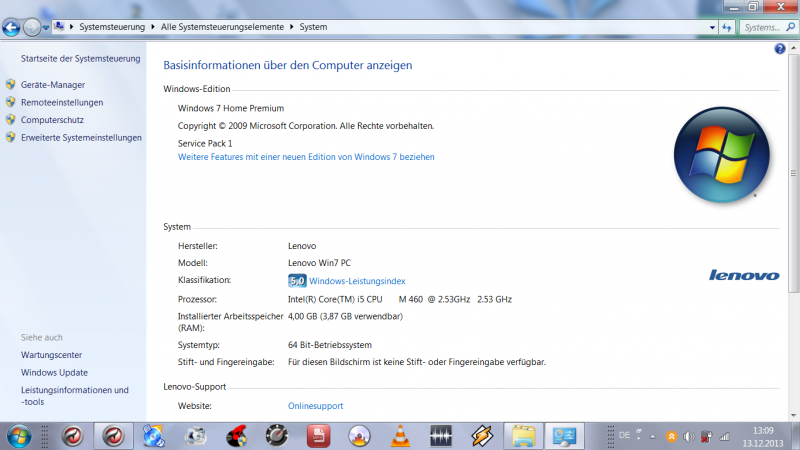Click the Back navigation arrow

11,27
